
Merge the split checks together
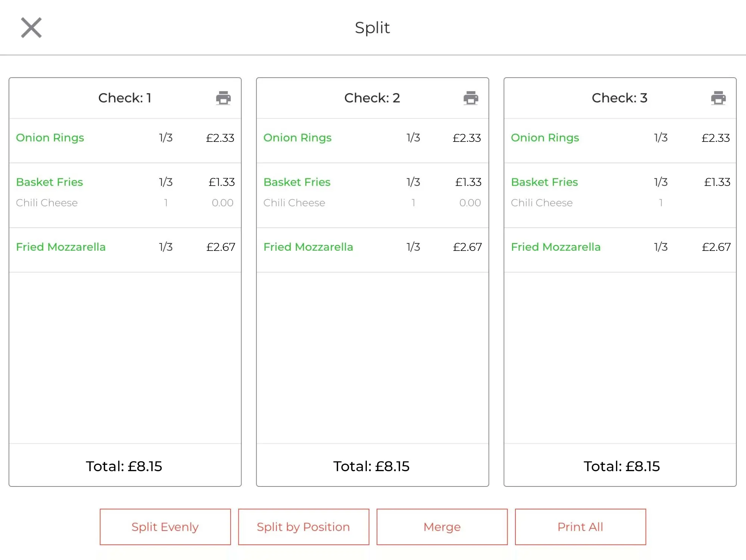click(x=441, y=526)
